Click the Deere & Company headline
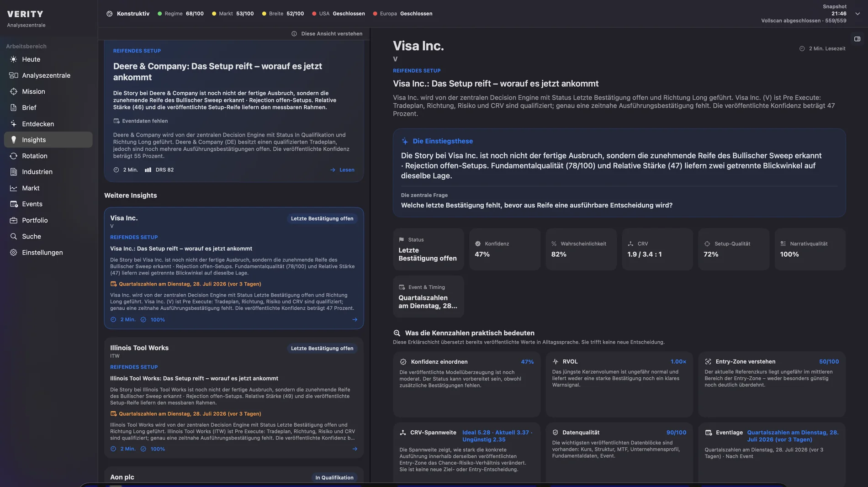Viewport: 868px width, 487px height. [217, 72]
